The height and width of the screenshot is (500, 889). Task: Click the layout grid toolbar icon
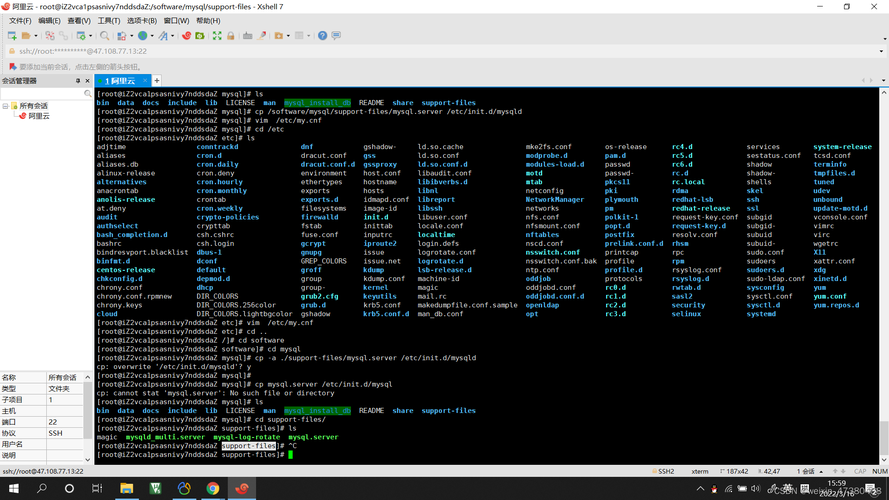click(x=299, y=35)
